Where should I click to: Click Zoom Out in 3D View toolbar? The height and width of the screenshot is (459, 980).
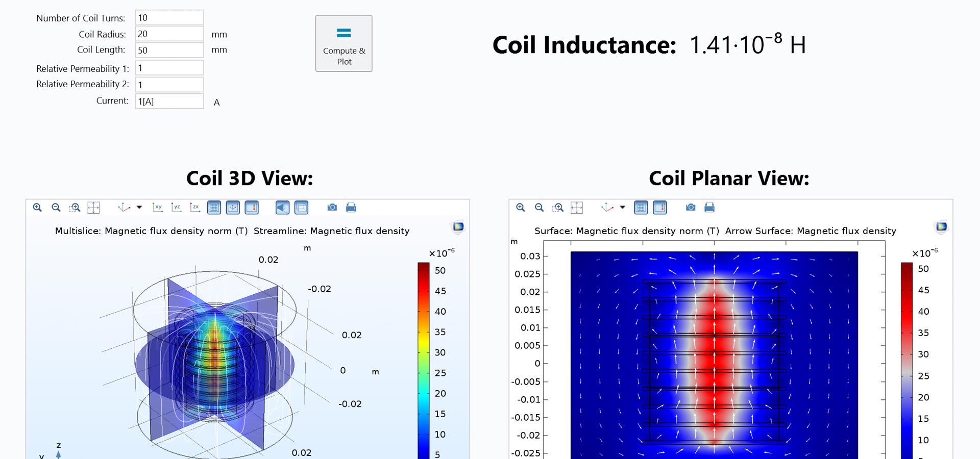pos(56,208)
